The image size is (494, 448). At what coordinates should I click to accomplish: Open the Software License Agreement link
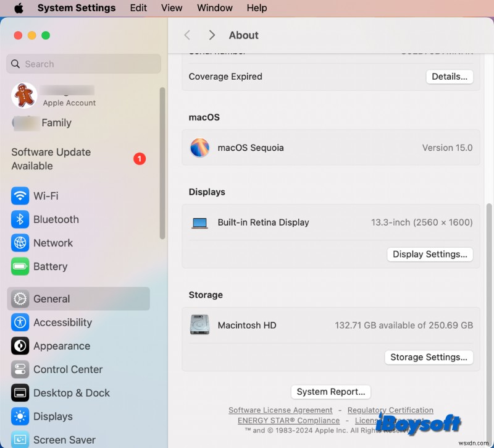280,410
